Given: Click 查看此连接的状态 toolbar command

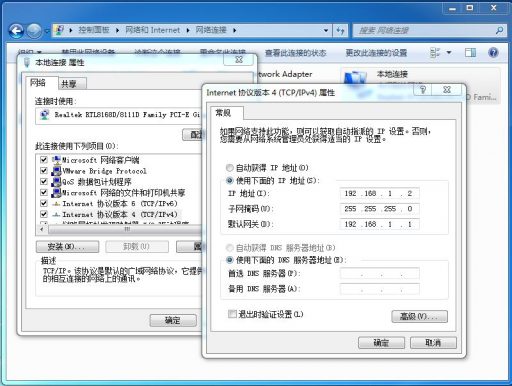Looking at the screenshot, I should click(295, 53).
